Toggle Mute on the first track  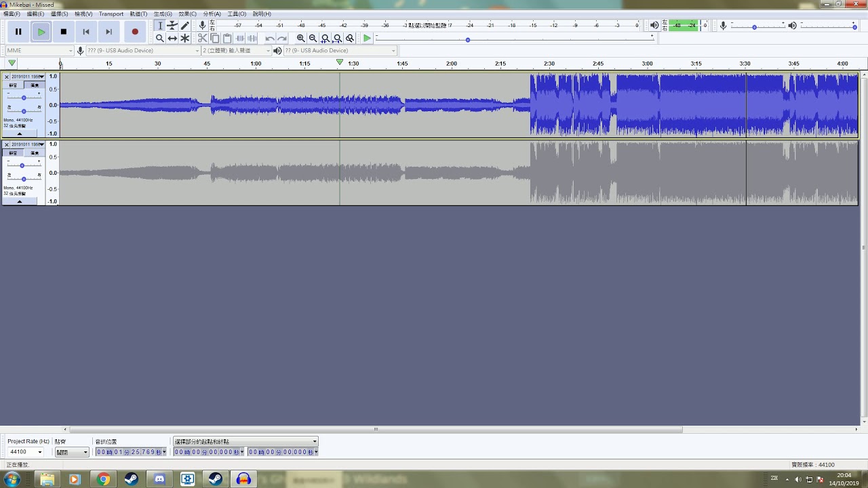click(x=13, y=85)
